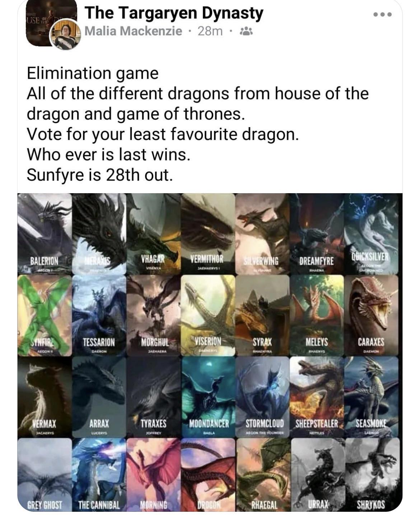The image size is (420, 515).
Task: Select the Dreamfyre dragon card
Action: 317,234
